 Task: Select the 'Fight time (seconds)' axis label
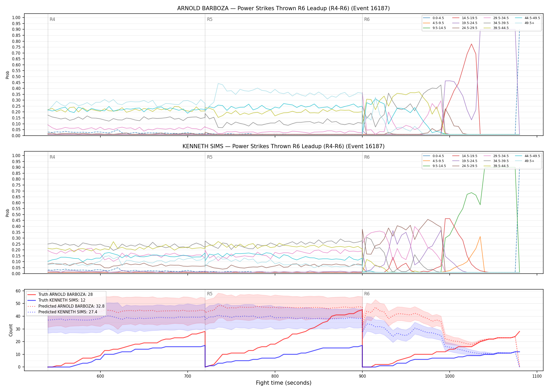pyautogui.click(x=284, y=383)
